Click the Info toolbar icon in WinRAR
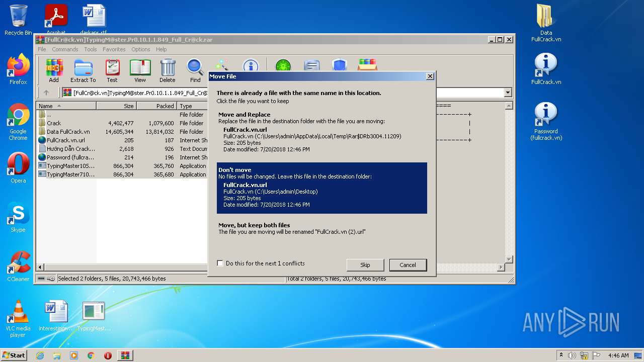The width and height of the screenshot is (644, 362). point(251,66)
